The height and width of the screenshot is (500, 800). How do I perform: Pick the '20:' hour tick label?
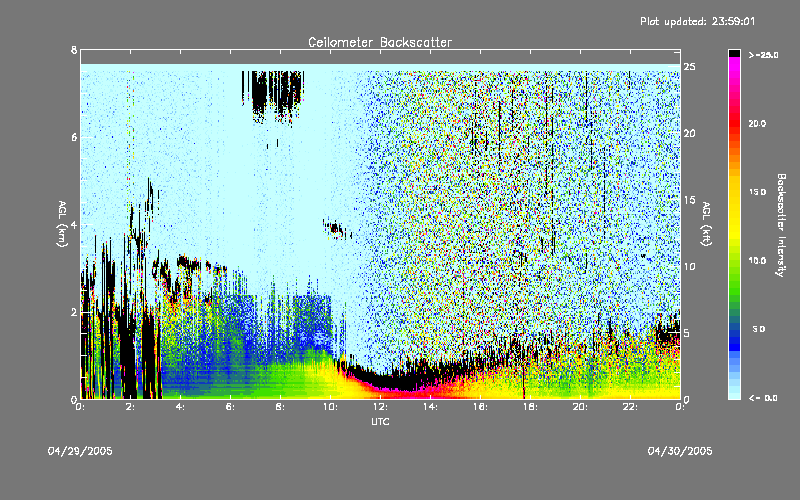580,407
